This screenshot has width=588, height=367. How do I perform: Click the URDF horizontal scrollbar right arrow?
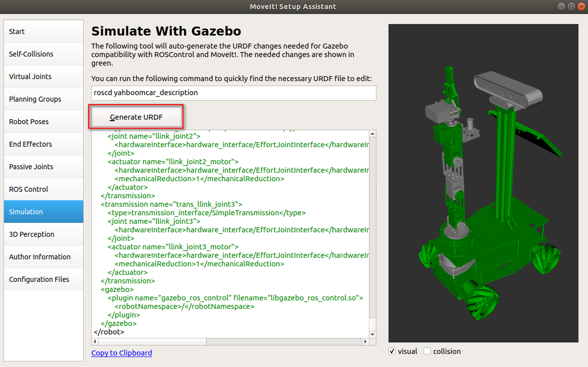click(x=365, y=341)
